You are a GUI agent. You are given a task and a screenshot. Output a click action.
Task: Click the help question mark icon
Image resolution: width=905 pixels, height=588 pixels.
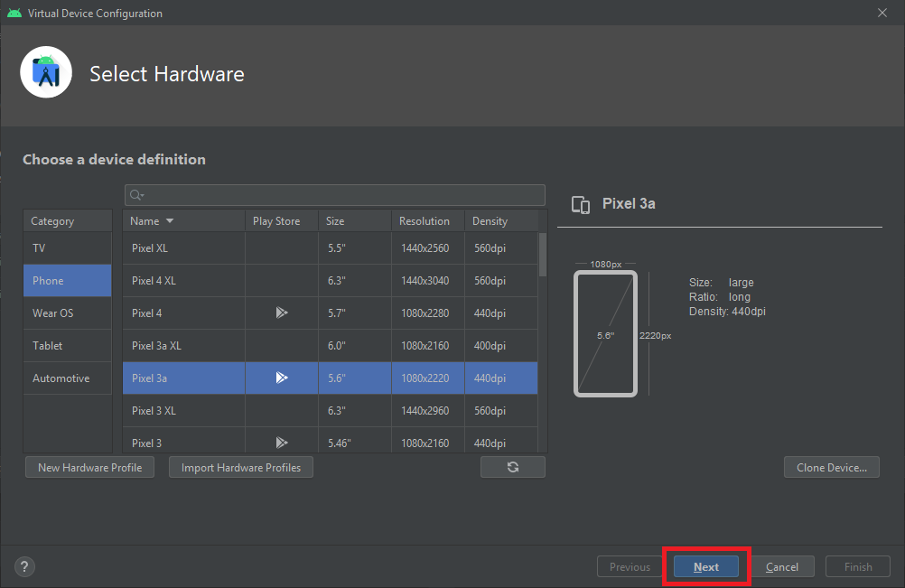(x=24, y=566)
